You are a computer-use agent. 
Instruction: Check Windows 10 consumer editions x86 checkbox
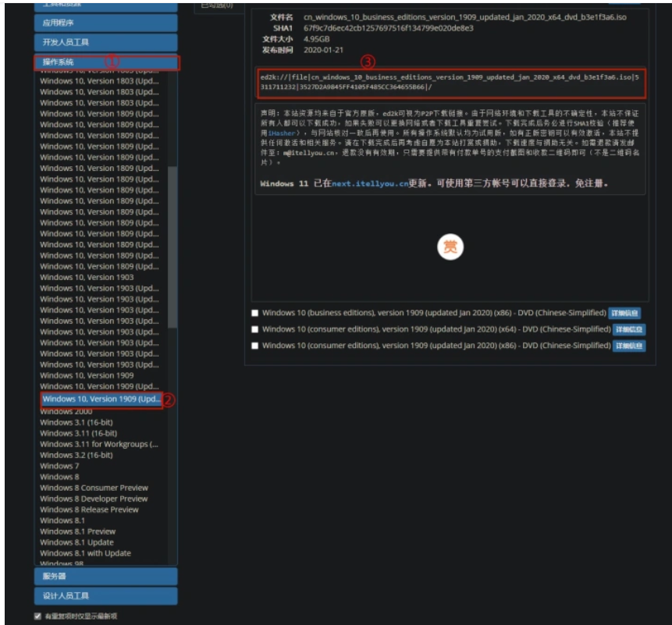click(x=254, y=346)
